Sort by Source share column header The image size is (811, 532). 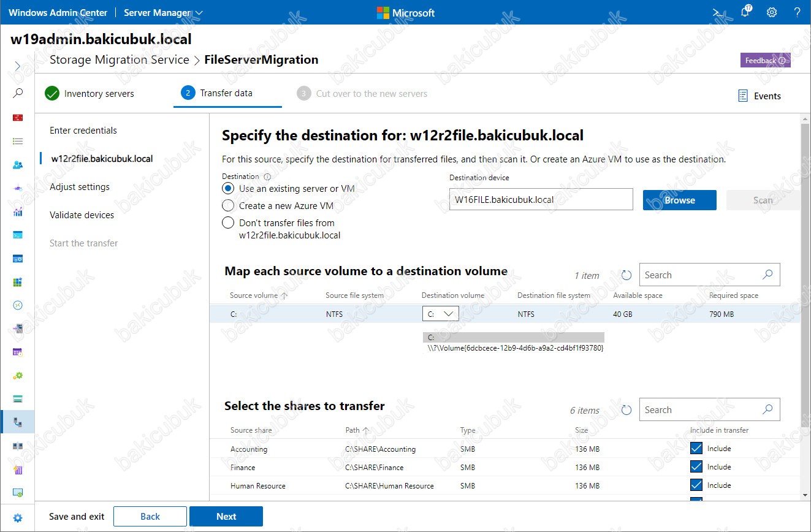(x=251, y=430)
